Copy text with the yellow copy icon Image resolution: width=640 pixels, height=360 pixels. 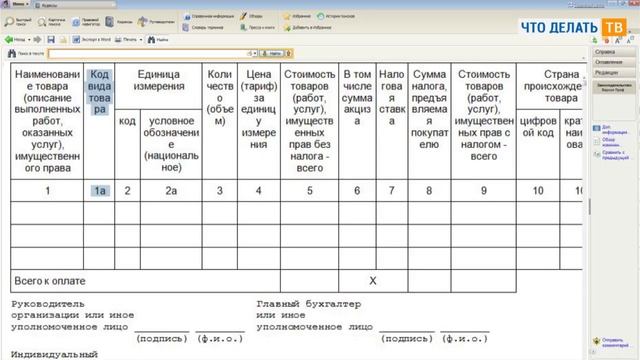tap(63, 40)
